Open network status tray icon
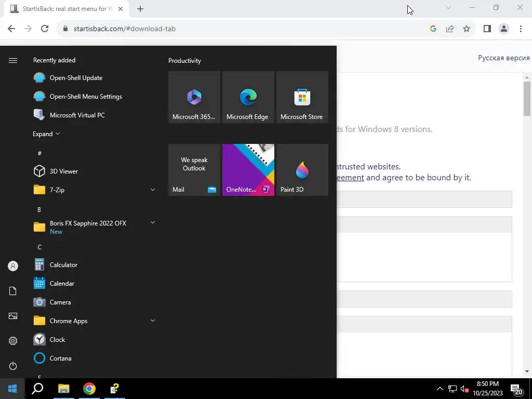Viewport: 532px width, 399px height. (x=453, y=389)
